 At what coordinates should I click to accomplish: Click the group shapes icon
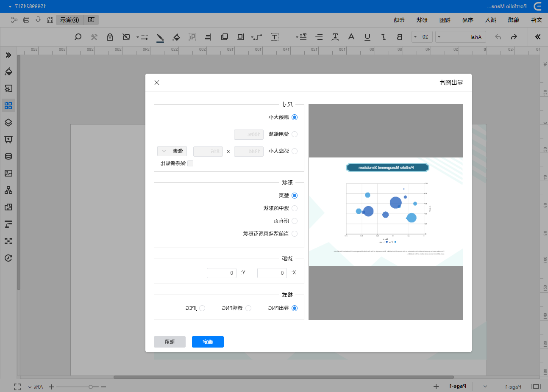[x=192, y=37]
